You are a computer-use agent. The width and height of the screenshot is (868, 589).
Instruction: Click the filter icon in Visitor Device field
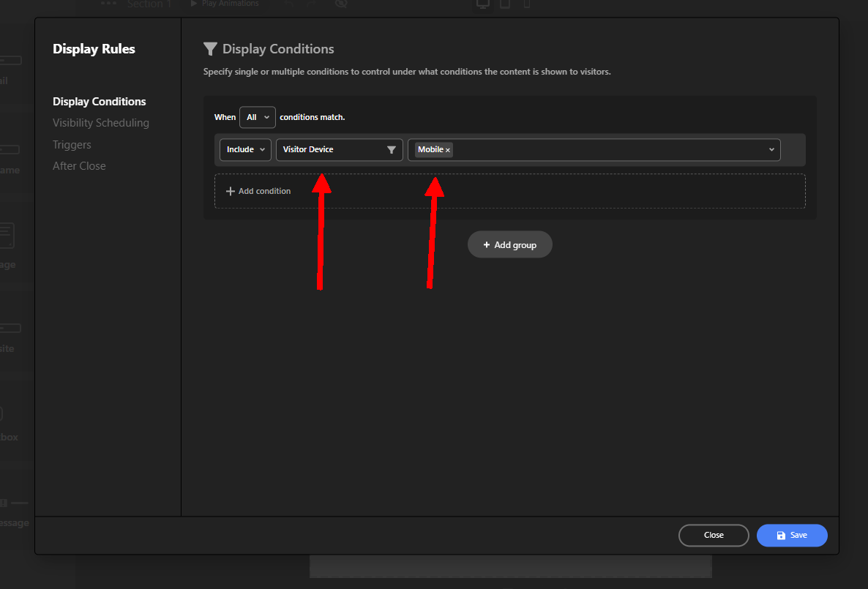(x=392, y=149)
